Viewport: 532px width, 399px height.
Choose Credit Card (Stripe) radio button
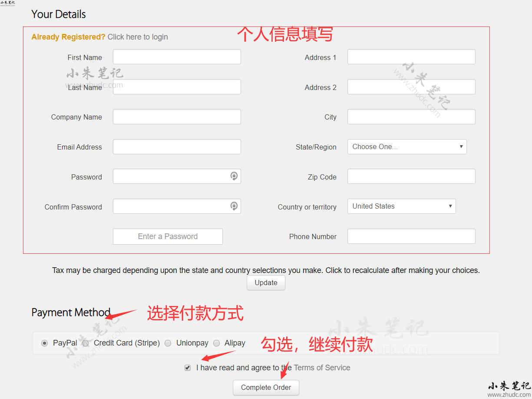[86, 343]
